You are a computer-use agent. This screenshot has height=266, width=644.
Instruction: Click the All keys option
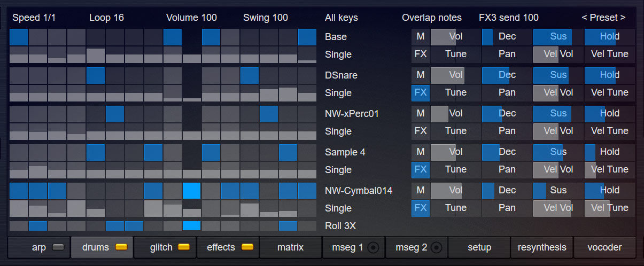point(341,18)
